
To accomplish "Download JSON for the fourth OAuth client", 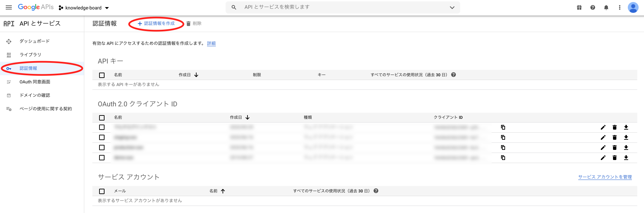I will tap(626, 158).
